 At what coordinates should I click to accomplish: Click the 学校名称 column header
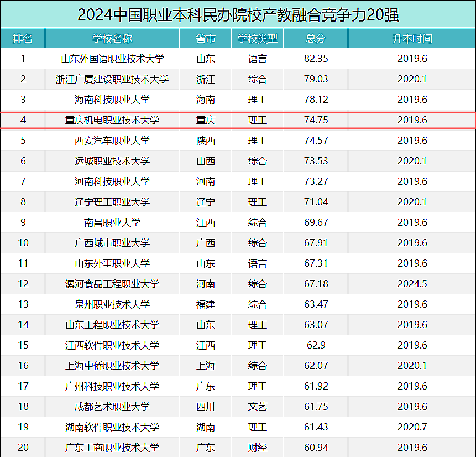pyautogui.click(x=112, y=39)
